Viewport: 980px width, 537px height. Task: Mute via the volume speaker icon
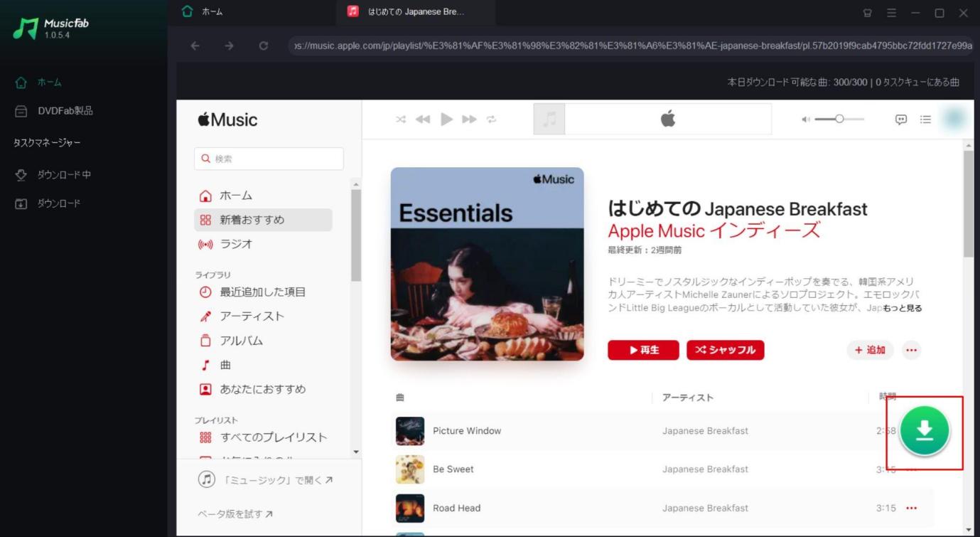pyautogui.click(x=806, y=119)
